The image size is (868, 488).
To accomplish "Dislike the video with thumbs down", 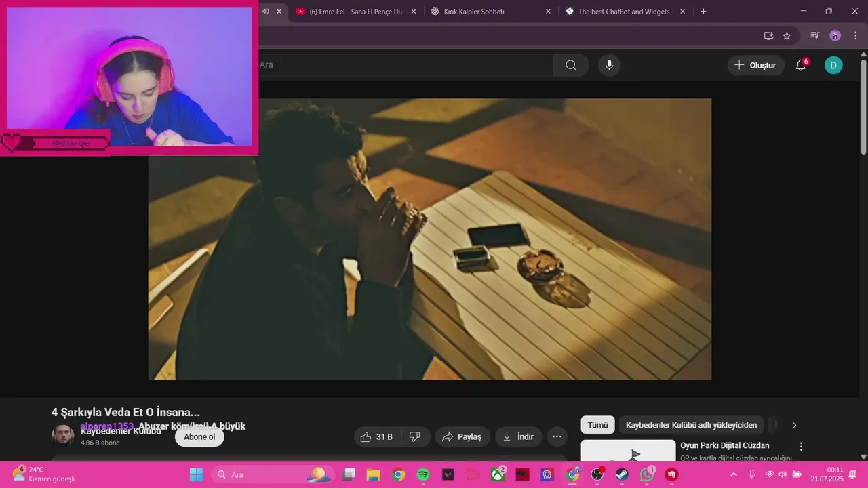I will point(415,437).
